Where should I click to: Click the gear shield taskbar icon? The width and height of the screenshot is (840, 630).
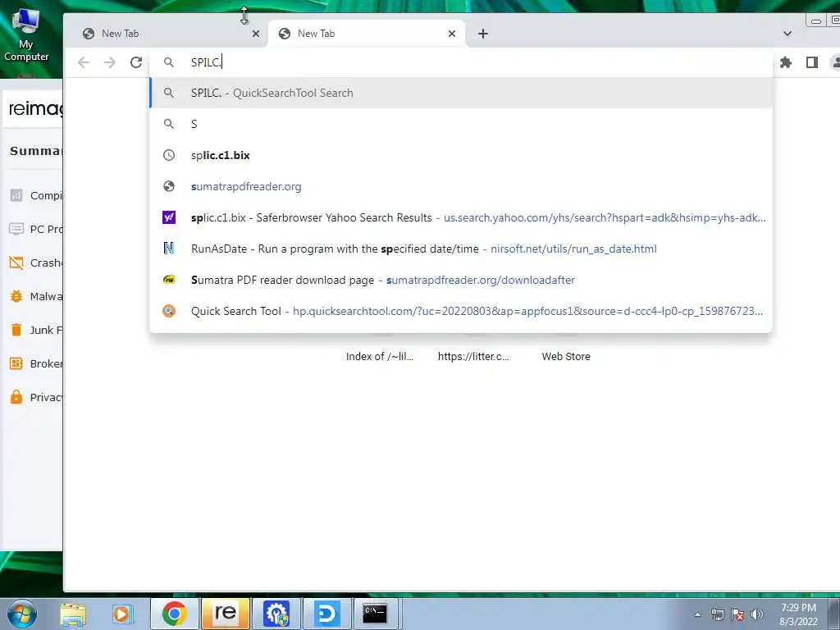pos(276,614)
